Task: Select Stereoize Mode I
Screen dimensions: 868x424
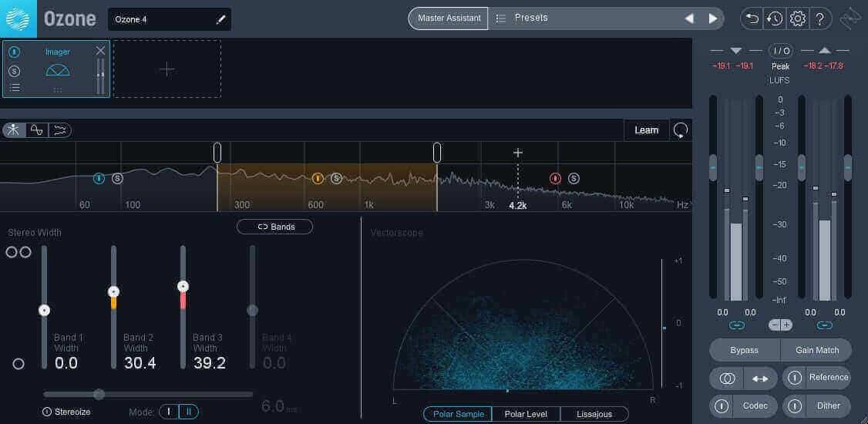Action: (x=170, y=412)
